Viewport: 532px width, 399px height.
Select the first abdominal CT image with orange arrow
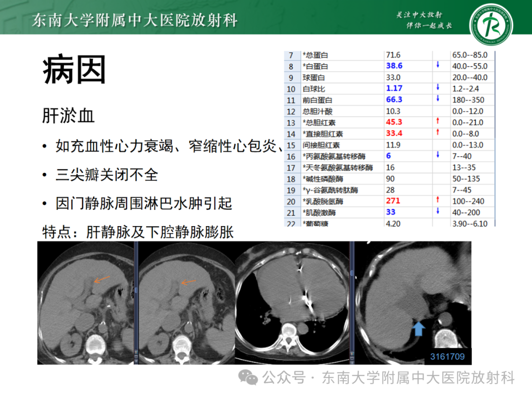pyautogui.click(x=86, y=303)
